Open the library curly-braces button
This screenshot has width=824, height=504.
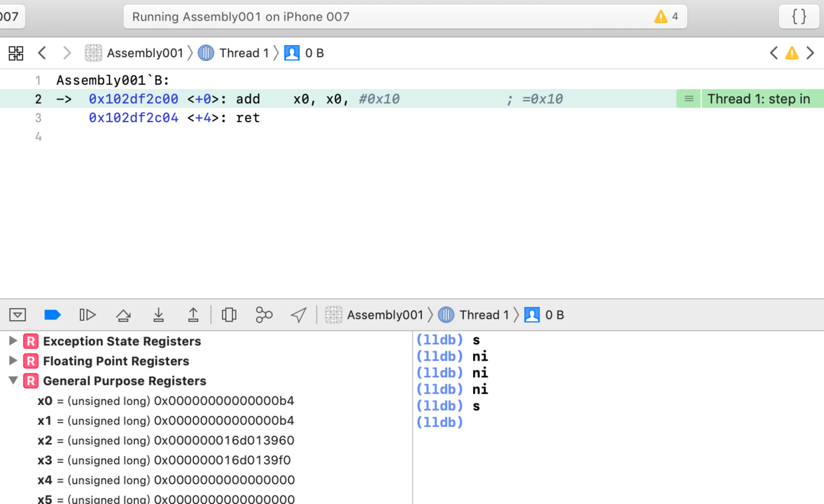click(799, 17)
